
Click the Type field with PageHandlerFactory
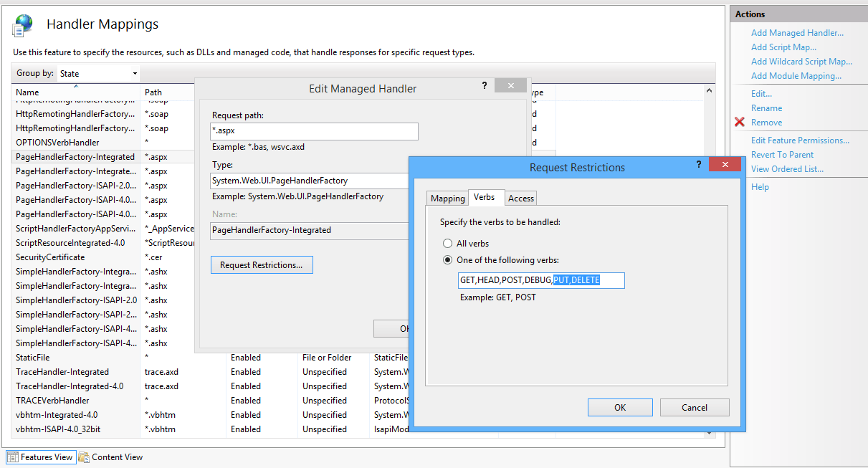[x=310, y=181]
